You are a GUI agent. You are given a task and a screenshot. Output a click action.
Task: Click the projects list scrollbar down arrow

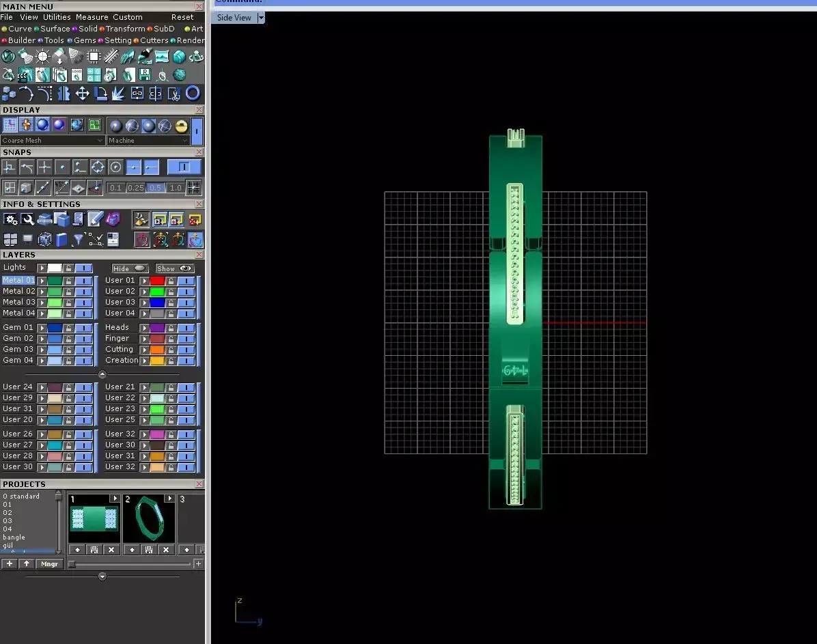pyautogui.click(x=58, y=552)
